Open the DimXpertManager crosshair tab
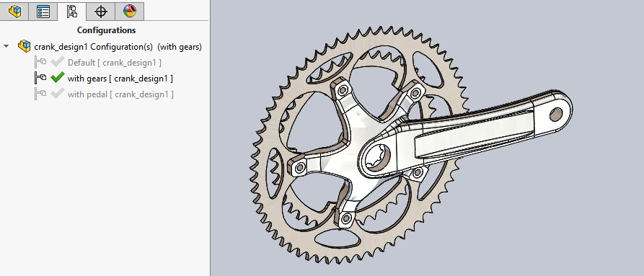This screenshot has width=644, height=276. click(x=101, y=11)
